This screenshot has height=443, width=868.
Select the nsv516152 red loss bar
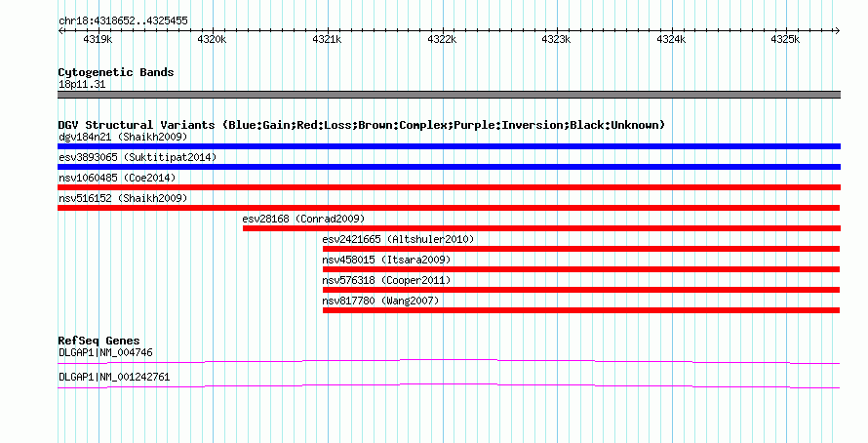tap(449, 208)
